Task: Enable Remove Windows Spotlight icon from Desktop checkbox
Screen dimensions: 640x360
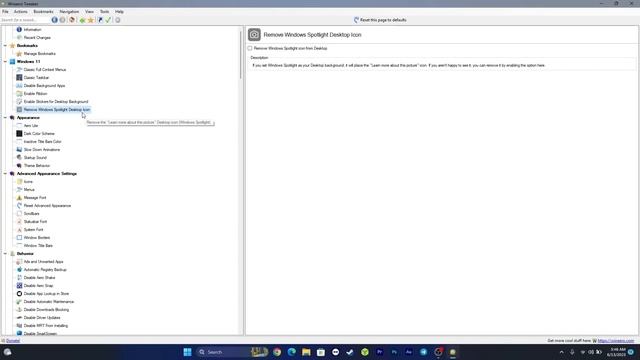Action: (250, 48)
